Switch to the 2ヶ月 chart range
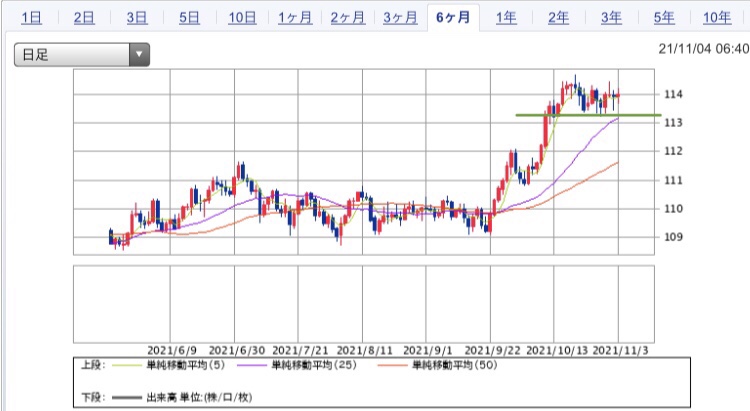750x411 pixels. click(348, 18)
